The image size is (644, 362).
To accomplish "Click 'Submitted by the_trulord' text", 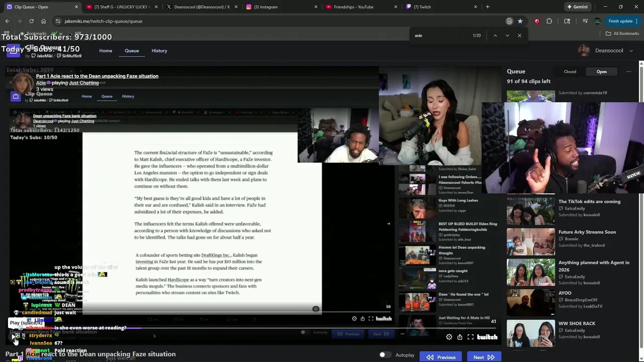I will (582, 245).
